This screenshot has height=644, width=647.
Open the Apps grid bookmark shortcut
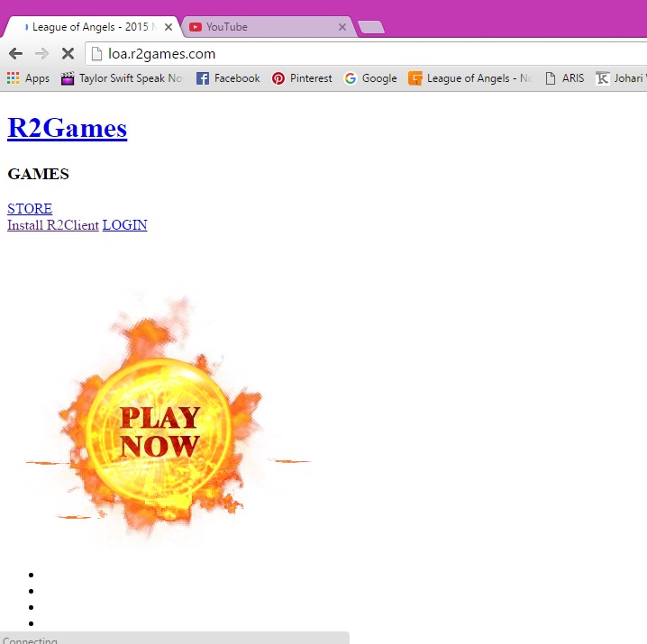click(x=28, y=78)
